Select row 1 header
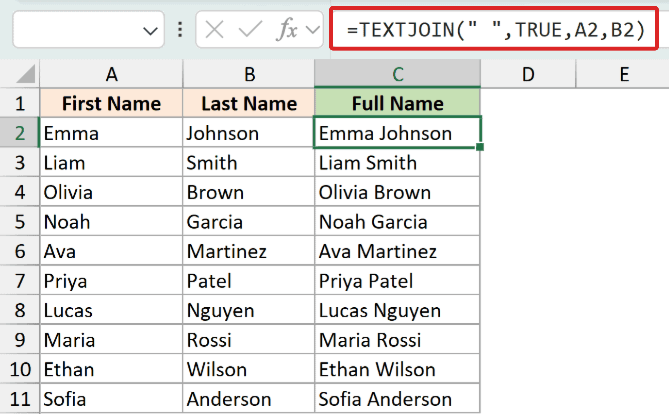Image resolution: width=669 pixels, height=414 pixels. tap(20, 103)
